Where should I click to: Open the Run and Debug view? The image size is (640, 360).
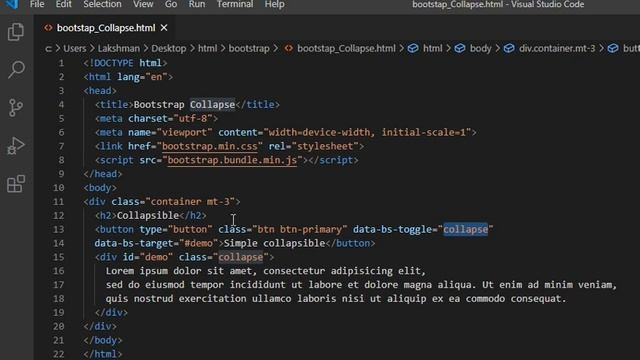click(16, 146)
